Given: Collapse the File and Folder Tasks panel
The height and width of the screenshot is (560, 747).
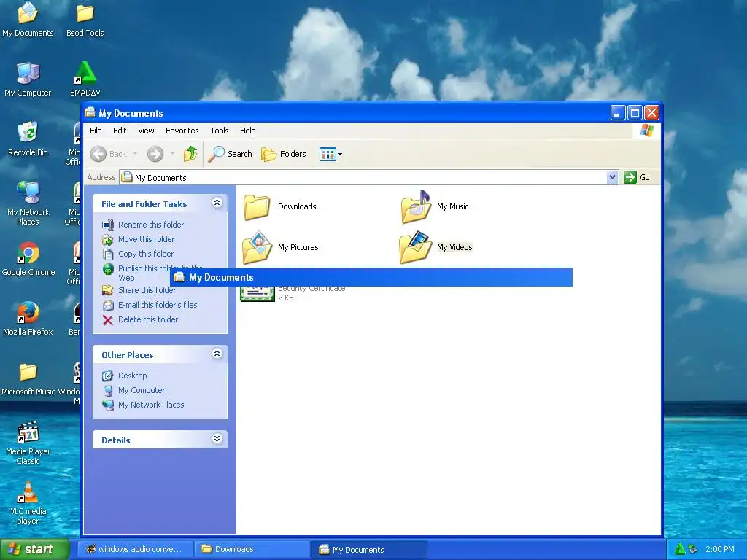Looking at the screenshot, I should tap(217, 203).
